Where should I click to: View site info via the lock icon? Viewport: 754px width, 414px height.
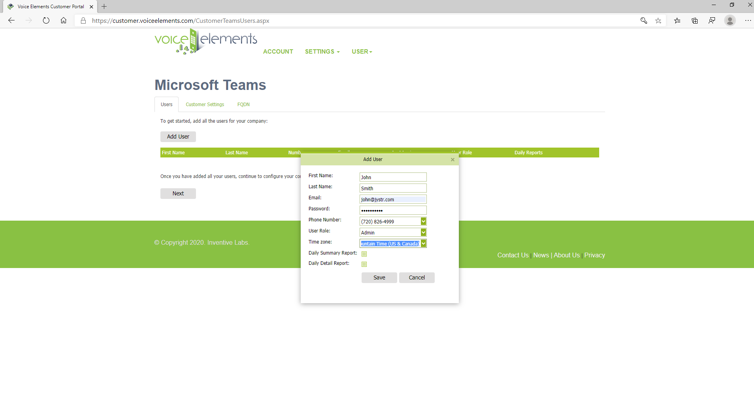83,21
